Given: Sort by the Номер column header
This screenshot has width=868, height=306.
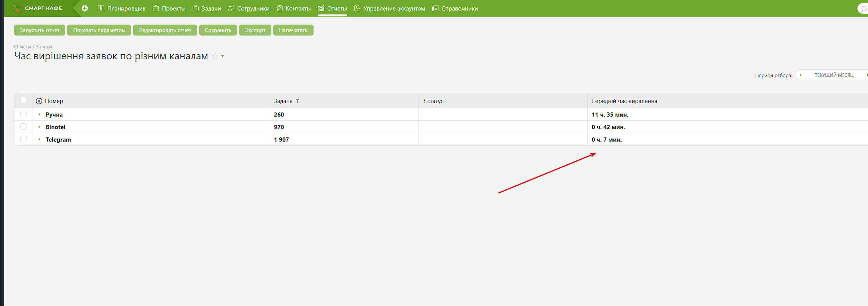Looking at the screenshot, I should (54, 101).
